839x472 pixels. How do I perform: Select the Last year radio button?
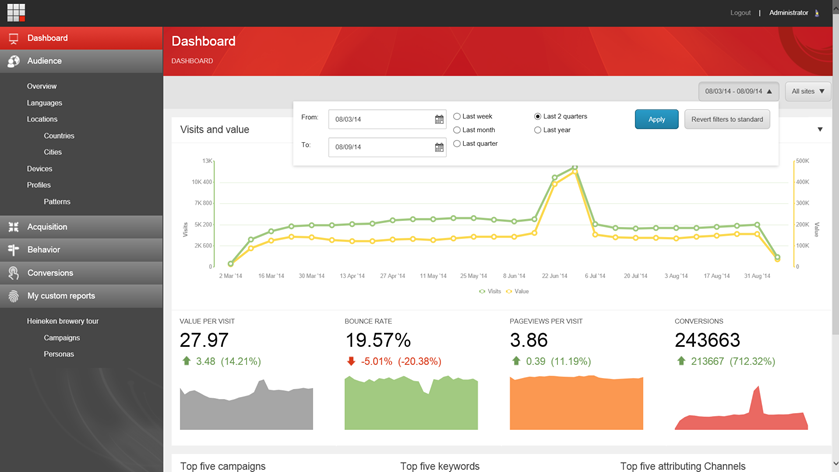coord(537,130)
